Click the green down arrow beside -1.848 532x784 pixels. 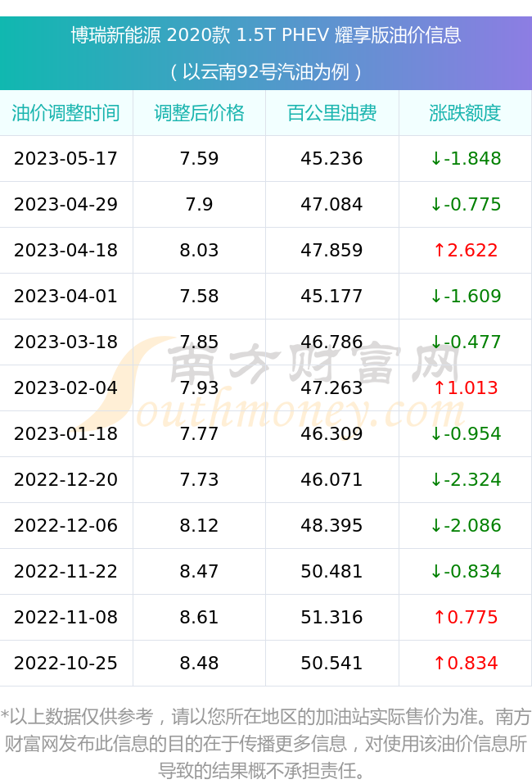pos(436,158)
